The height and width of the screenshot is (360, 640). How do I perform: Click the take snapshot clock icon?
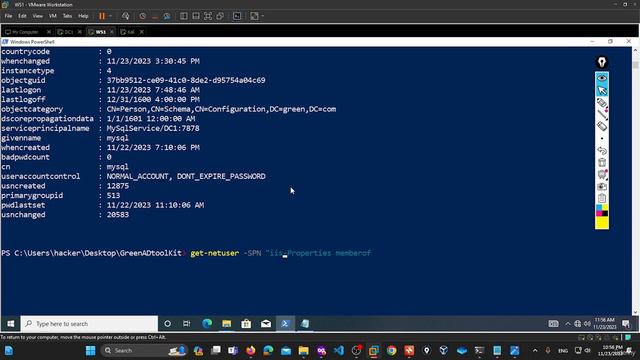(x=142, y=16)
